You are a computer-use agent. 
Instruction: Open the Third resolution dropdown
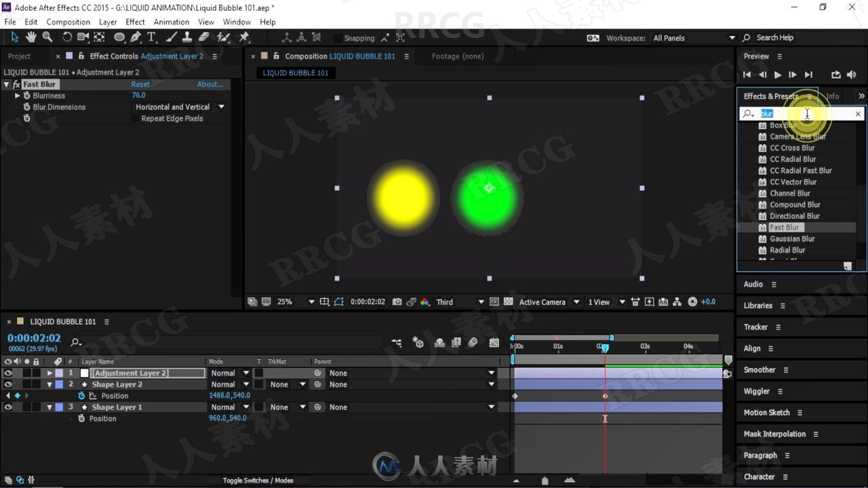[460, 302]
